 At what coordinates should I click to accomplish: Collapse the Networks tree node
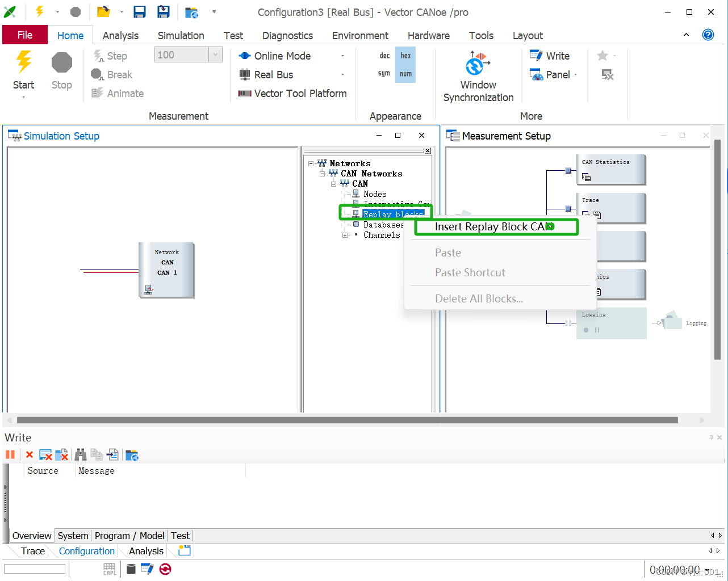pos(311,163)
